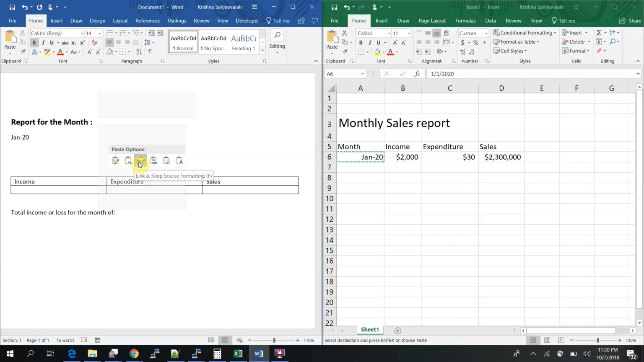644x362 pixels.
Task: Expand the Name Box dropdown in Excel
Action: 363,74
